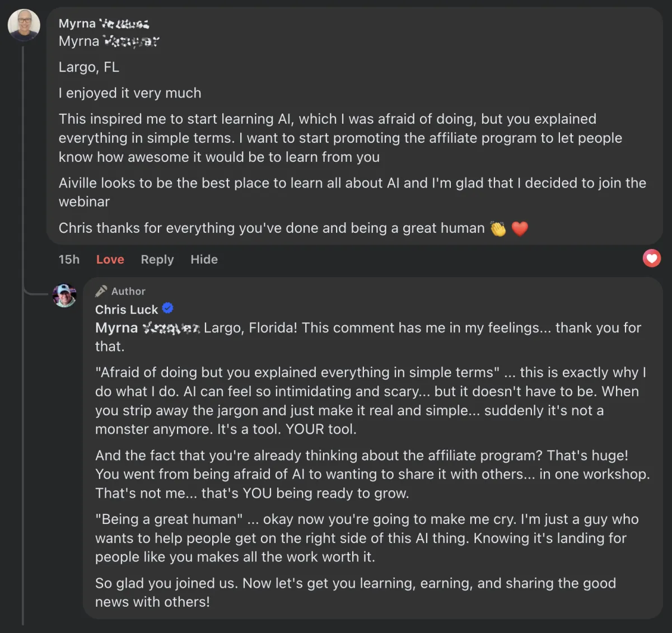This screenshot has width=672, height=633.
Task: Click the Author pencil badge icon
Action: 101,291
